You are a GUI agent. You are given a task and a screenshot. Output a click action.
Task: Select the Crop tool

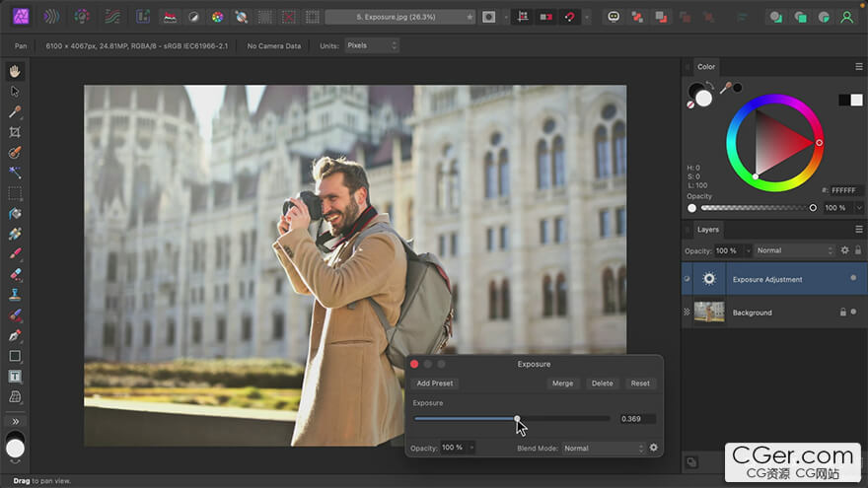(x=15, y=132)
